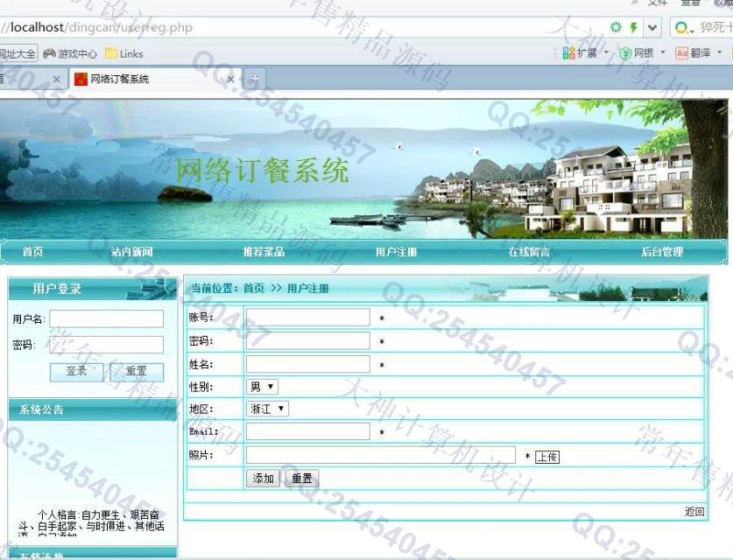Click the 上传 upload photo button

click(x=546, y=457)
